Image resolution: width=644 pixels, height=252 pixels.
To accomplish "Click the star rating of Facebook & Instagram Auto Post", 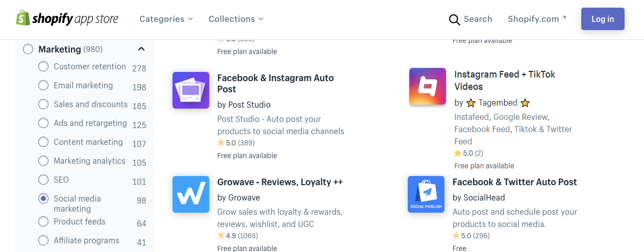I will pyautogui.click(x=236, y=143).
